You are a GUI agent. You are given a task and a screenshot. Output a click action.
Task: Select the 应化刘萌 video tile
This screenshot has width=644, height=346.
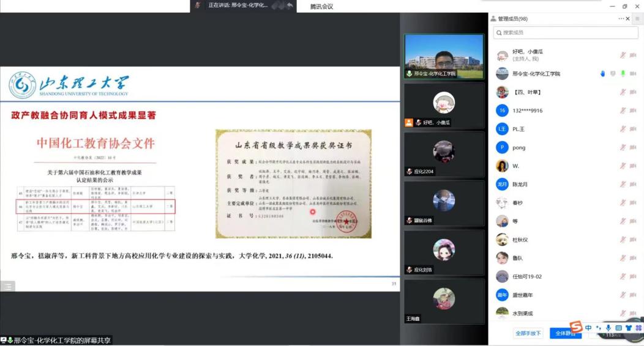click(x=444, y=252)
